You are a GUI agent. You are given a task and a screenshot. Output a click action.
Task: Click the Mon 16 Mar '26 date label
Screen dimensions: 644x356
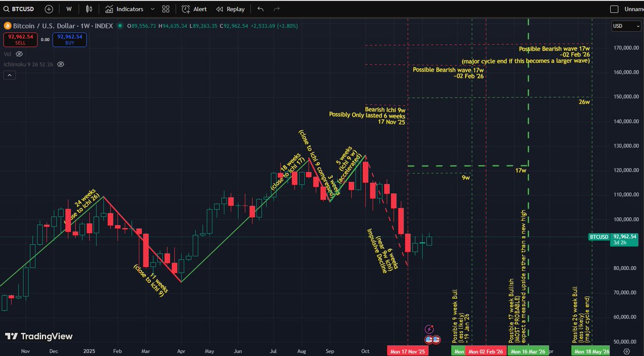pyautogui.click(x=529, y=351)
